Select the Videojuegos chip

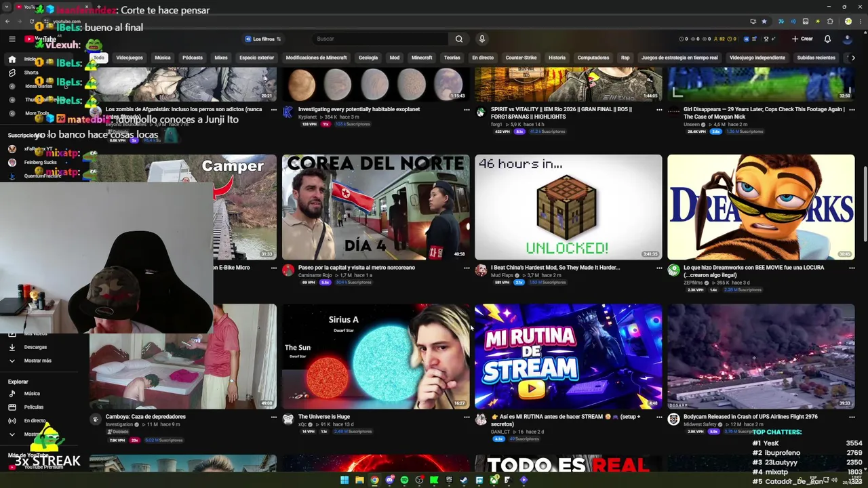tap(130, 58)
